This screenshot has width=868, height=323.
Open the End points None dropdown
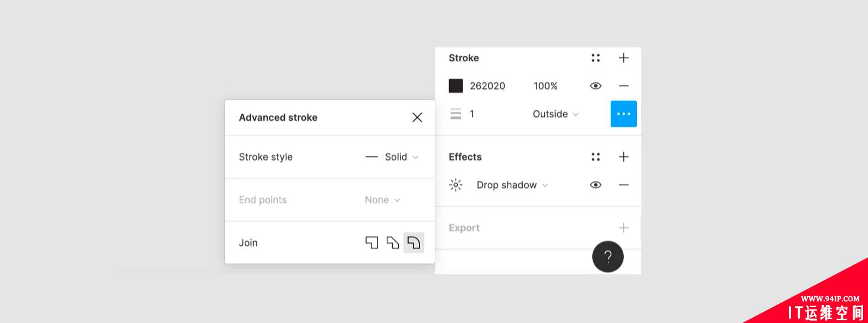382,200
